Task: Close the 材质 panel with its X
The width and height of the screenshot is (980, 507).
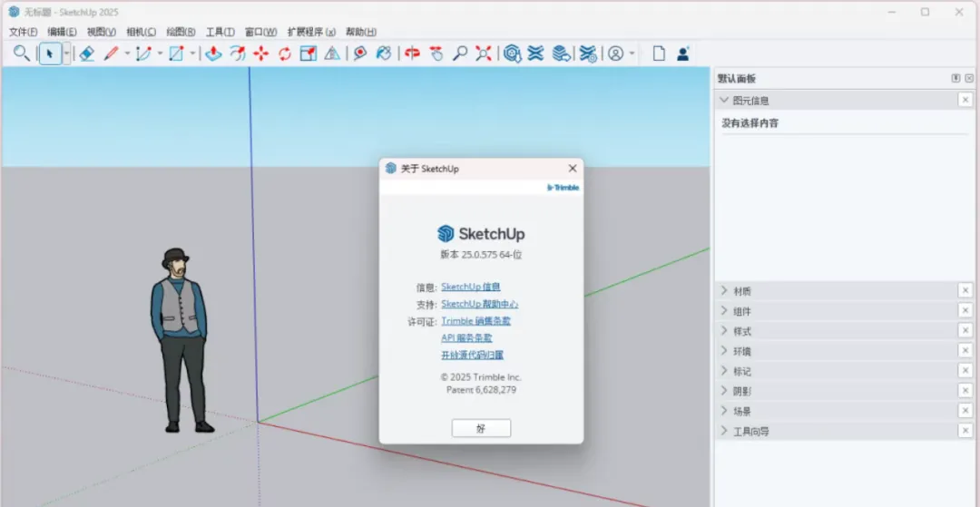Action: pos(965,290)
